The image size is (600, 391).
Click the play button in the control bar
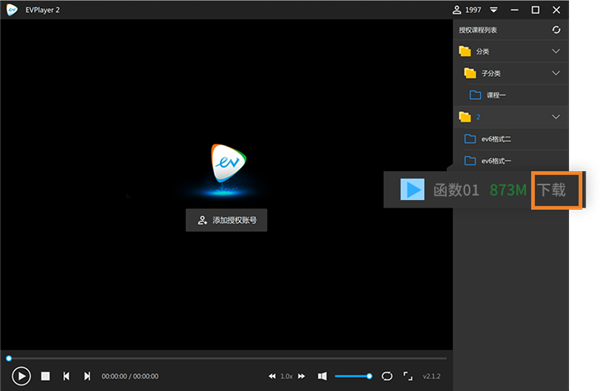tap(21, 376)
